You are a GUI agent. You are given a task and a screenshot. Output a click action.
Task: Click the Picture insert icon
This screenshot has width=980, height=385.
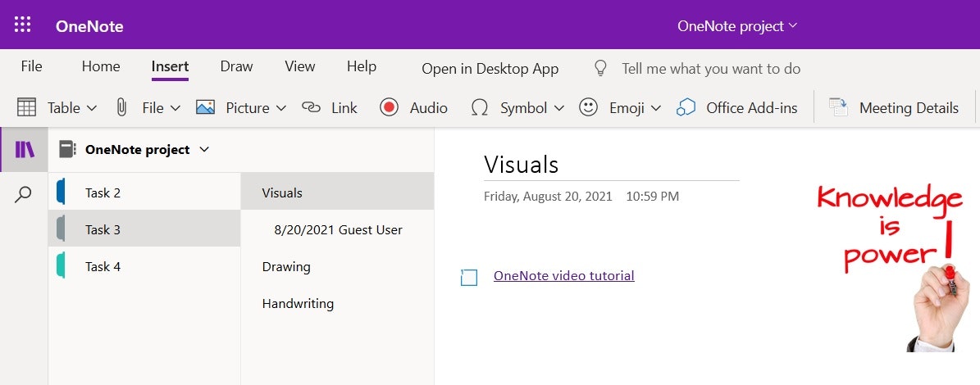pyautogui.click(x=205, y=107)
